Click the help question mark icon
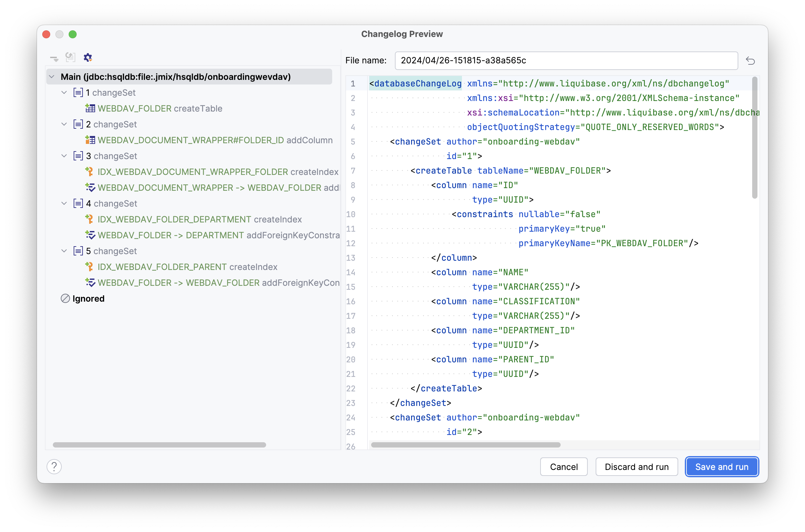The height and width of the screenshot is (532, 805). (x=54, y=467)
